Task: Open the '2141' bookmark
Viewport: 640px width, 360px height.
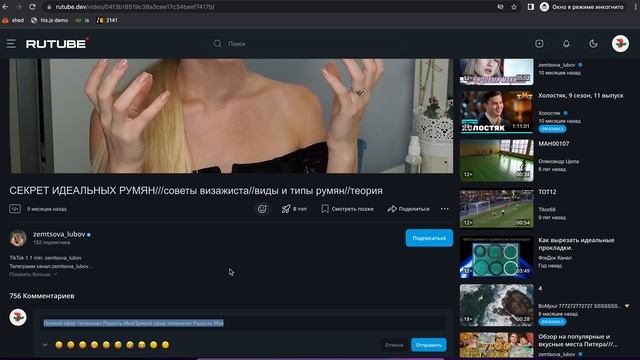Action: click(x=107, y=20)
